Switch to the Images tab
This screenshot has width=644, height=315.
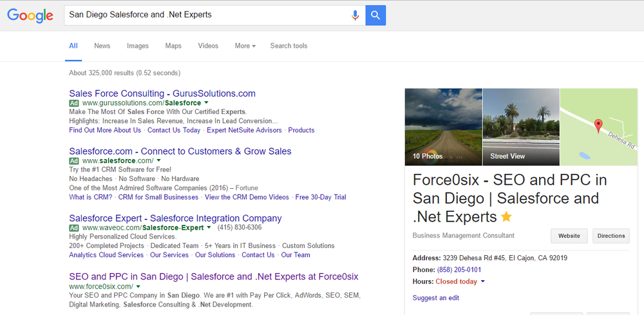click(138, 46)
